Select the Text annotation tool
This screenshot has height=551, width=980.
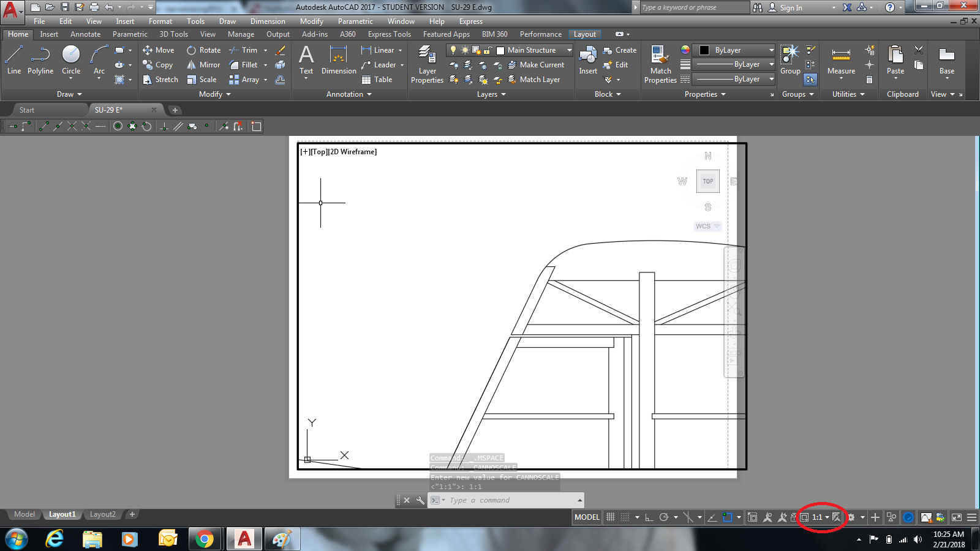click(x=306, y=60)
